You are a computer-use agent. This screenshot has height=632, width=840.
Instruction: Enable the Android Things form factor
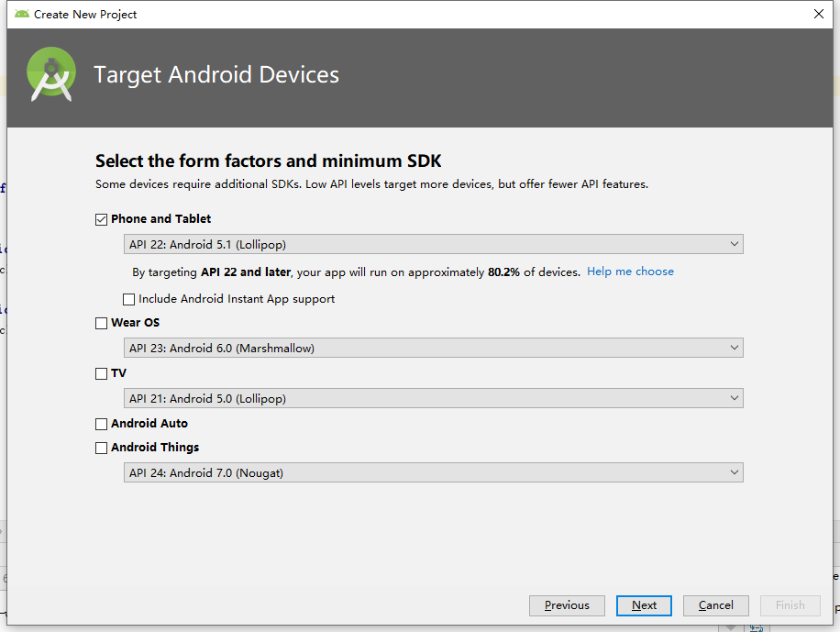[101, 447]
